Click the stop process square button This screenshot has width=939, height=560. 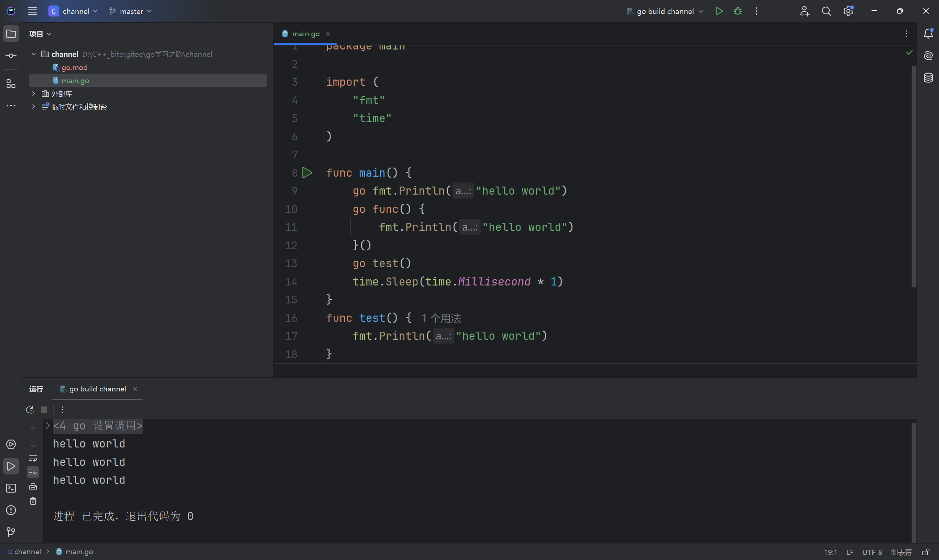pyautogui.click(x=44, y=410)
